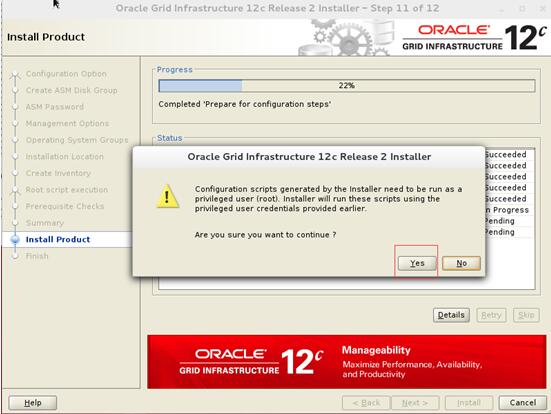
Task: Select ASM Password step
Action: [x=55, y=107]
